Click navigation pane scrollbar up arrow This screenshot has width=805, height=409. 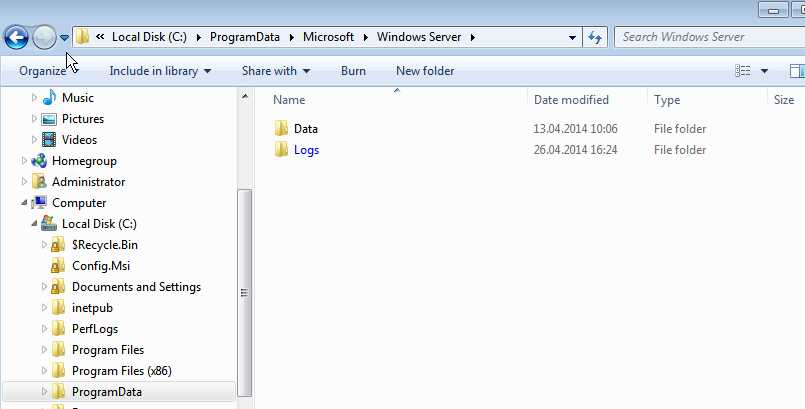click(245, 96)
